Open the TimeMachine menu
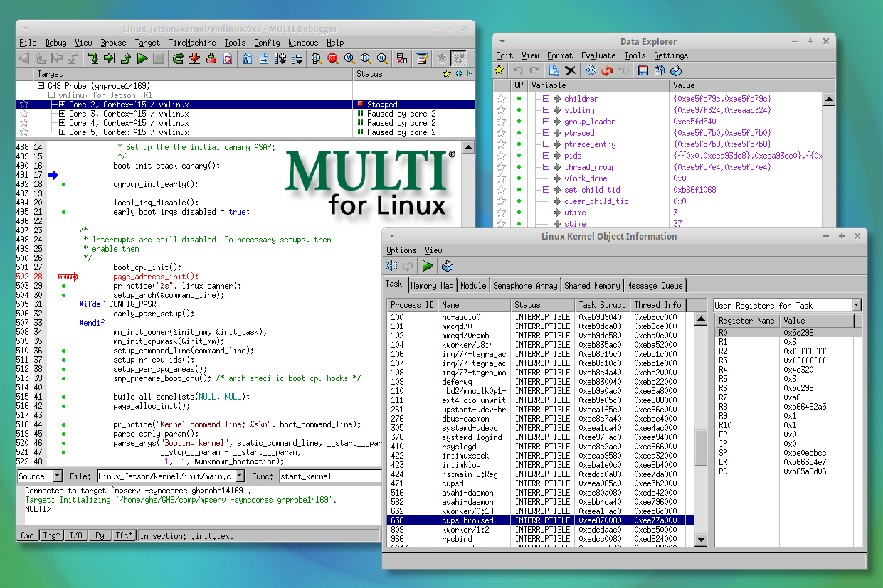Image resolution: width=883 pixels, height=588 pixels. [x=192, y=43]
